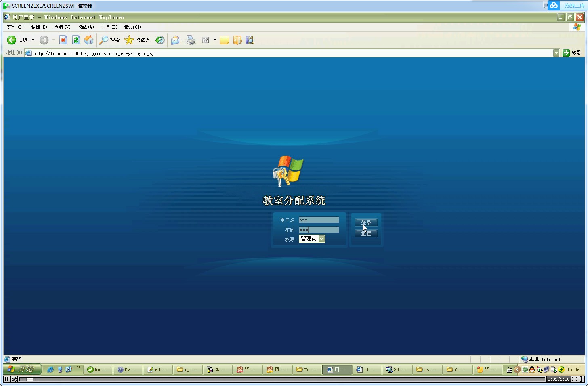Open the Word edit button dropdown arrow

[x=215, y=40]
